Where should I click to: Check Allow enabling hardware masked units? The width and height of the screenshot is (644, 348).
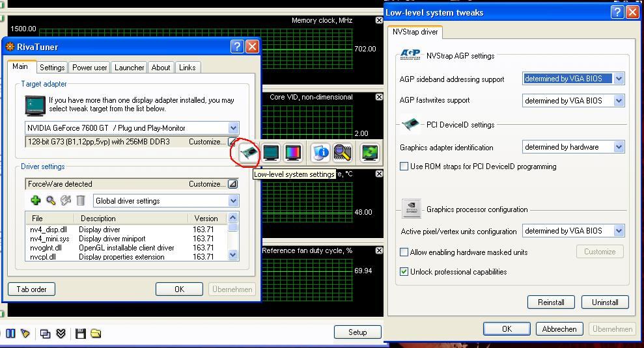pos(404,252)
